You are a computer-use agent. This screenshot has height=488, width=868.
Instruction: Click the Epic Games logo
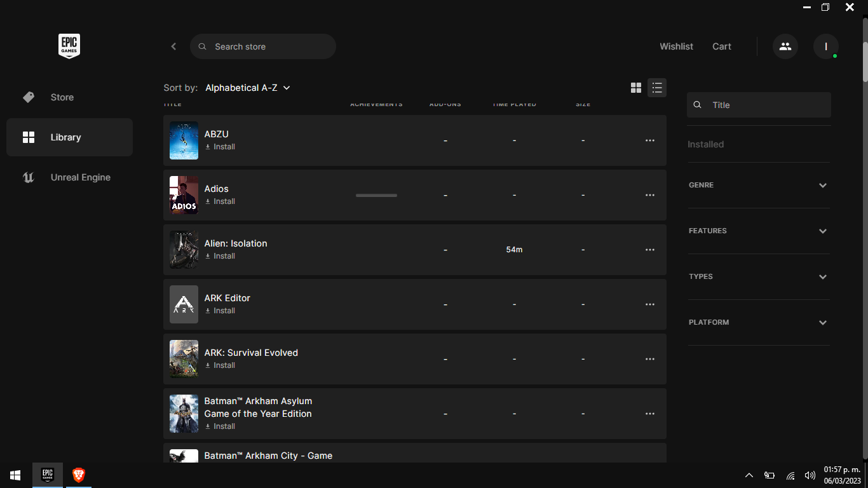[69, 46]
